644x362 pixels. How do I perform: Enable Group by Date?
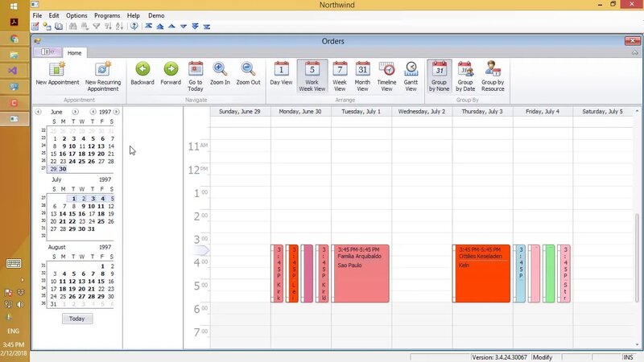click(465, 76)
